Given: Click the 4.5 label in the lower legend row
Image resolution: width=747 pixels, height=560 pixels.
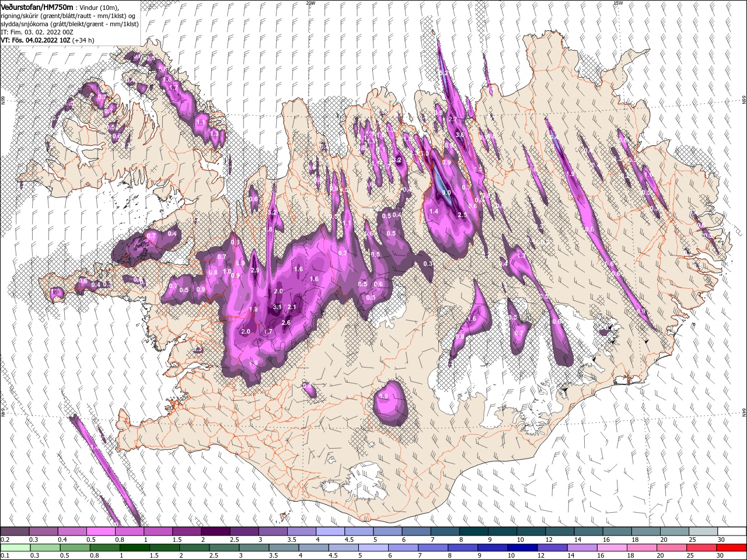Looking at the screenshot, I should coord(333,556).
